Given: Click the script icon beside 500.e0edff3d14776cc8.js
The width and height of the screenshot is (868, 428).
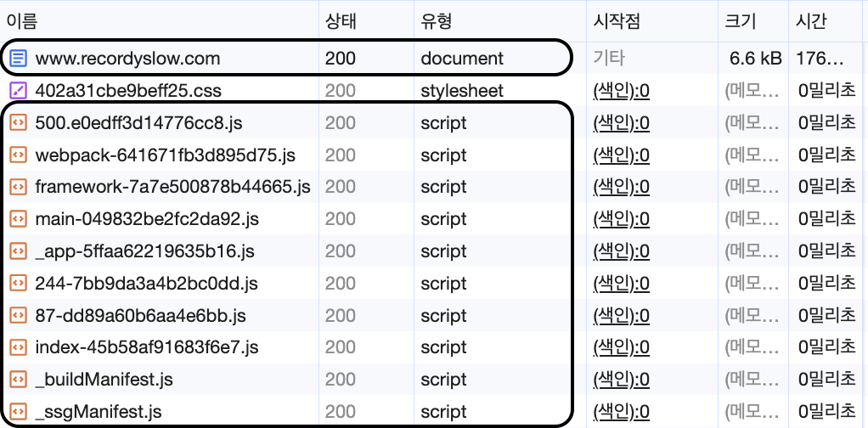Looking at the screenshot, I should point(19,122).
